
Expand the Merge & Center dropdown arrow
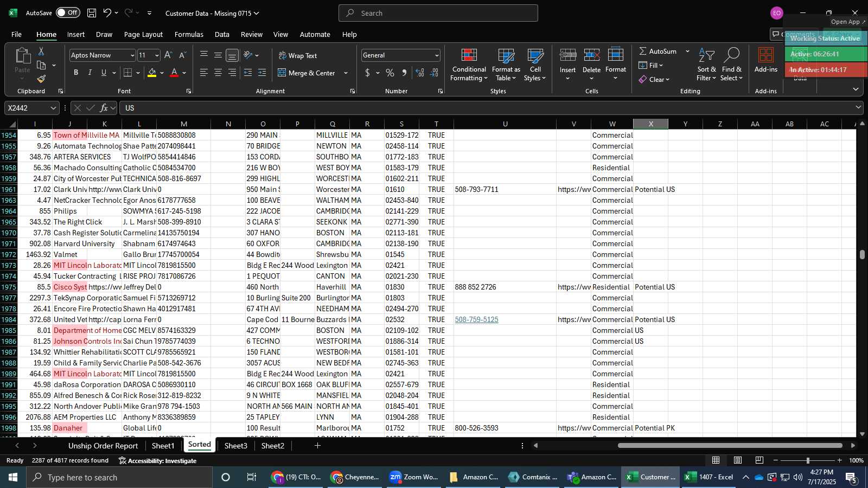click(x=346, y=73)
